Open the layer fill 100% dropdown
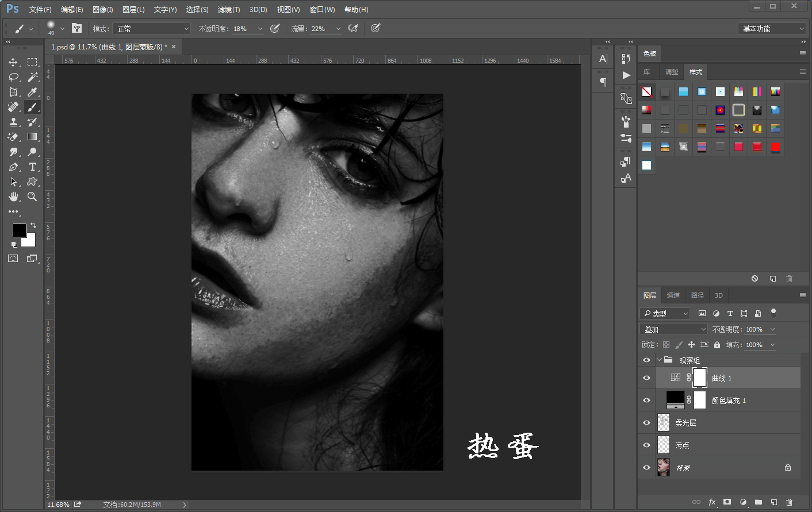 click(772, 345)
